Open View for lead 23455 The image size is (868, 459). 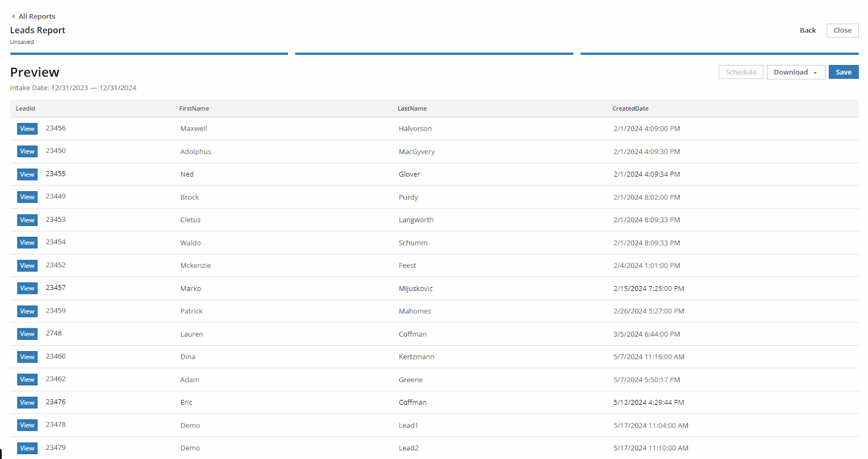[x=27, y=174]
